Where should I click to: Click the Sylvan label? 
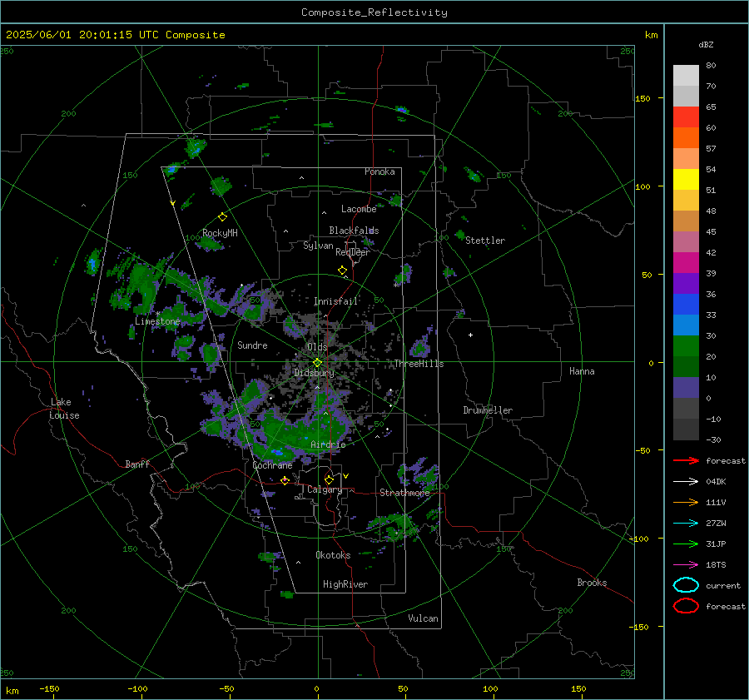[318, 246]
